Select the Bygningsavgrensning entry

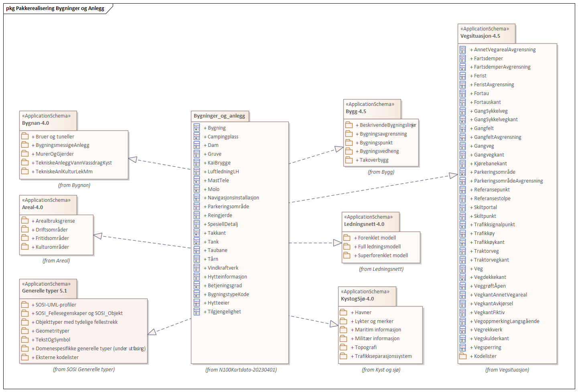click(x=381, y=134)
